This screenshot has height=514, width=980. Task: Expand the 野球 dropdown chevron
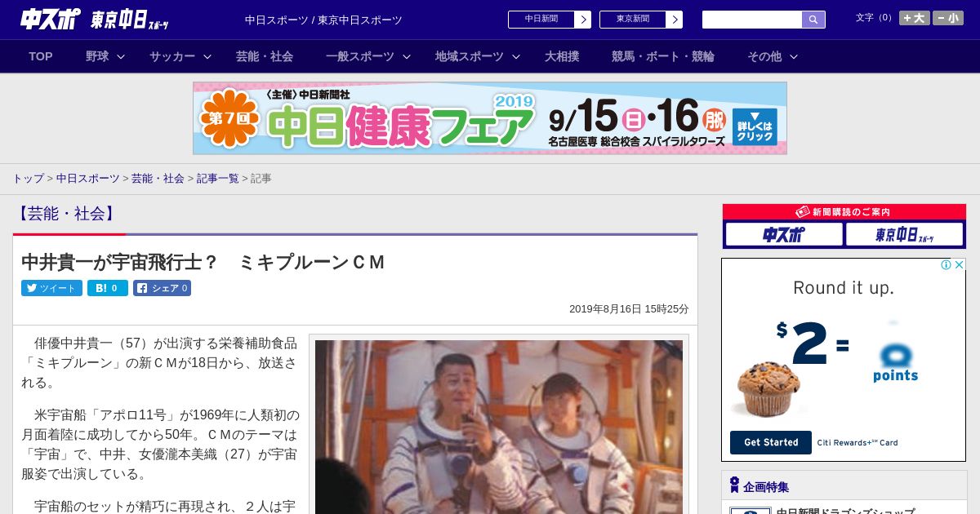point(121,57)
